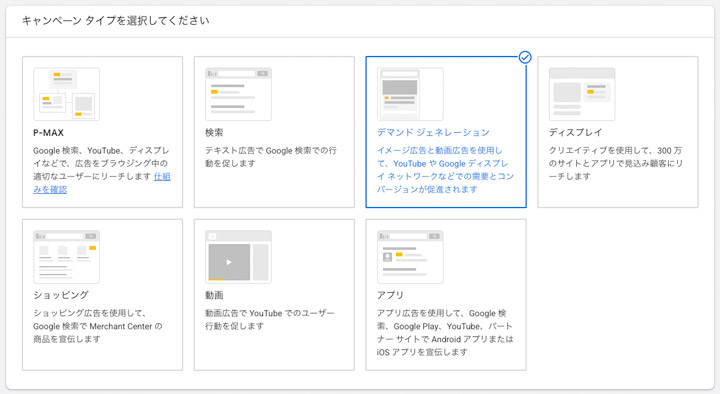720x394 pixels.
Task: Choose the アプリ campaign type title
Action: point(390,295)
